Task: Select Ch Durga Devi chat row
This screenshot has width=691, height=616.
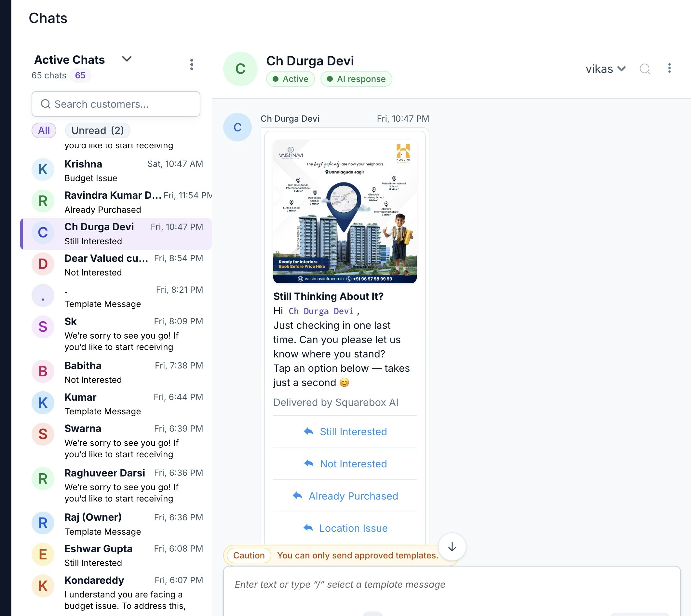Action: tap(116, 234)
